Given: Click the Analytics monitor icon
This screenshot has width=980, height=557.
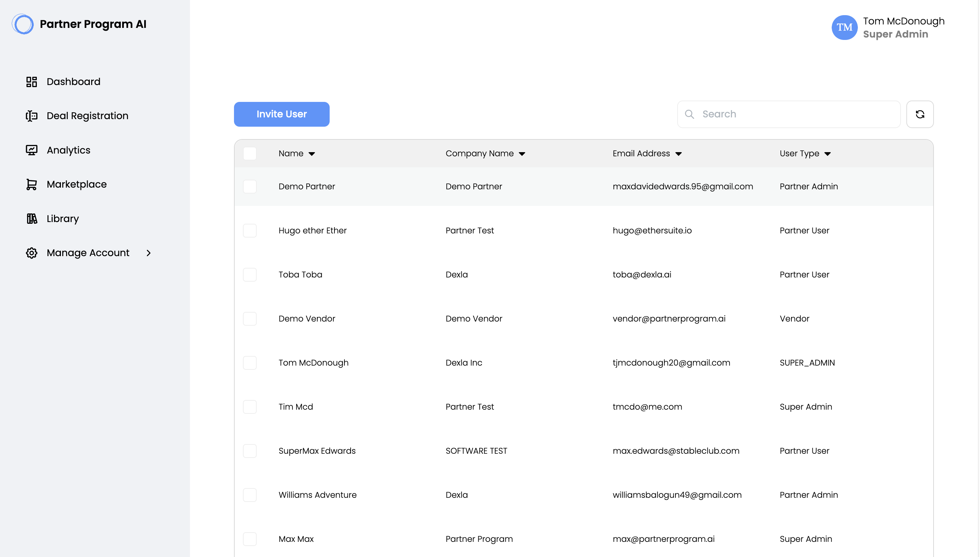Looking at the screenshot, I should pyautogui.click(x=31, y=150).
